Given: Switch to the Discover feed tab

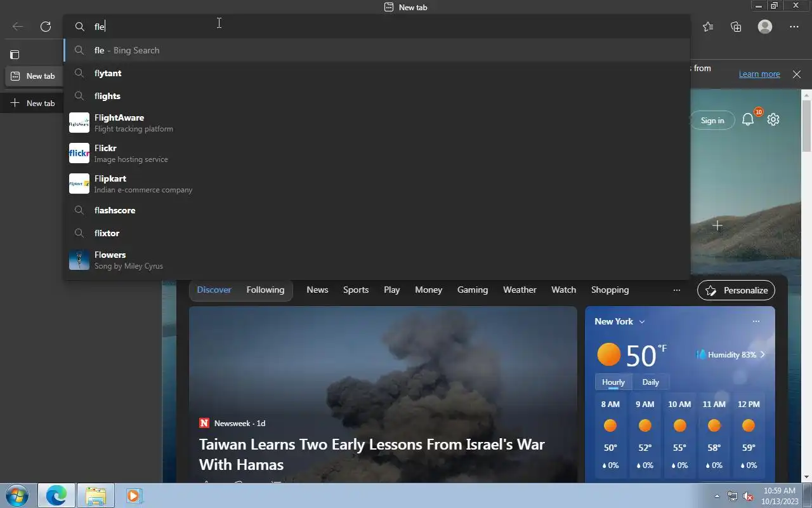Looking at the screenshot, I should pos(214,290).
